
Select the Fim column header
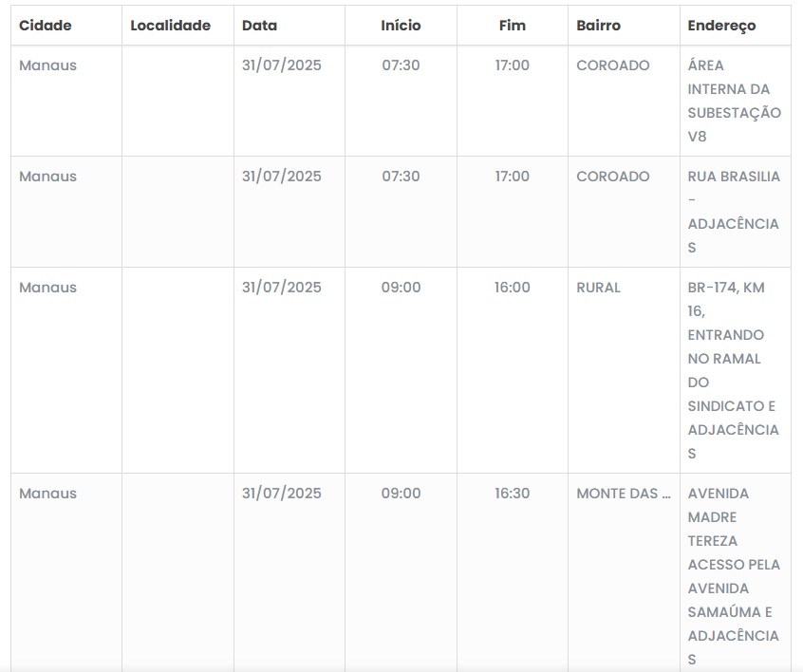click(512, 26)
